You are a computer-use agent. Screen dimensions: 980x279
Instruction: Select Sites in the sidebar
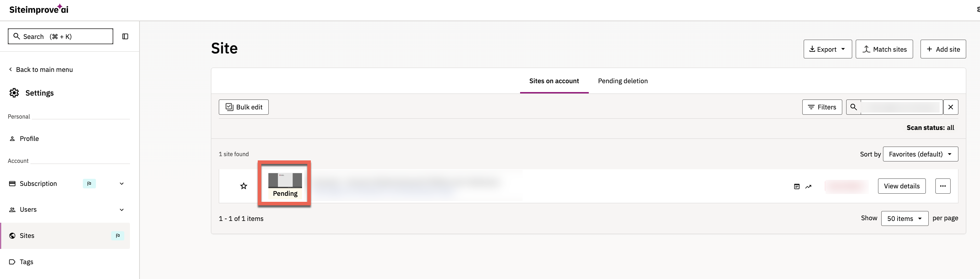coord(65,235)
